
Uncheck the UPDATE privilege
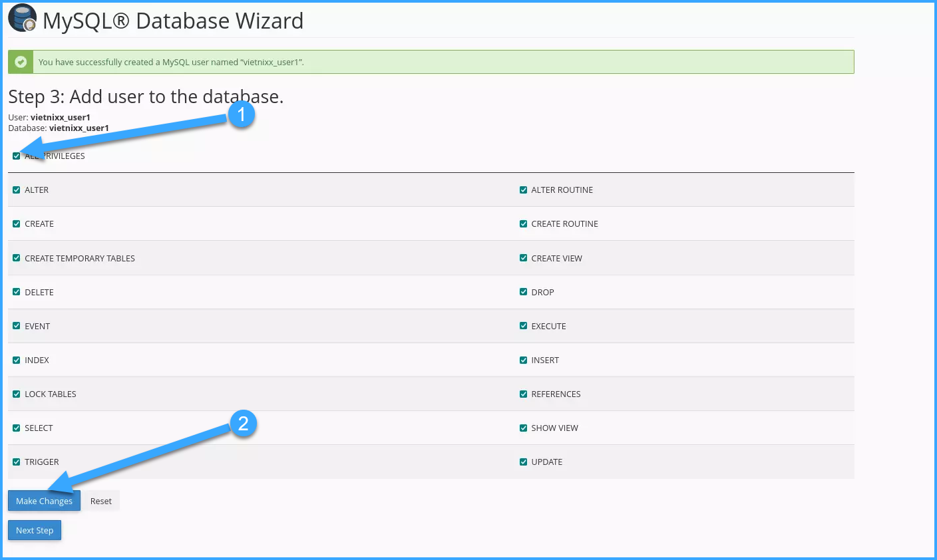(524, 462)
